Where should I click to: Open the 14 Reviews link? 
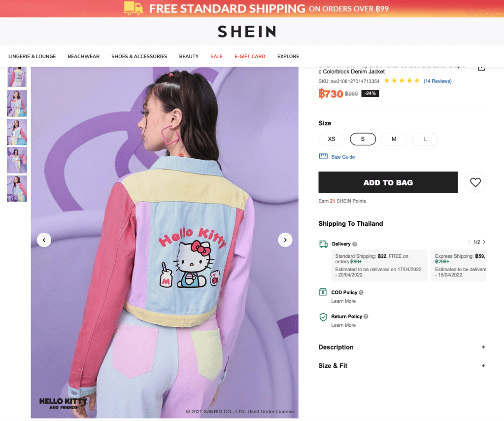(437, 81)
